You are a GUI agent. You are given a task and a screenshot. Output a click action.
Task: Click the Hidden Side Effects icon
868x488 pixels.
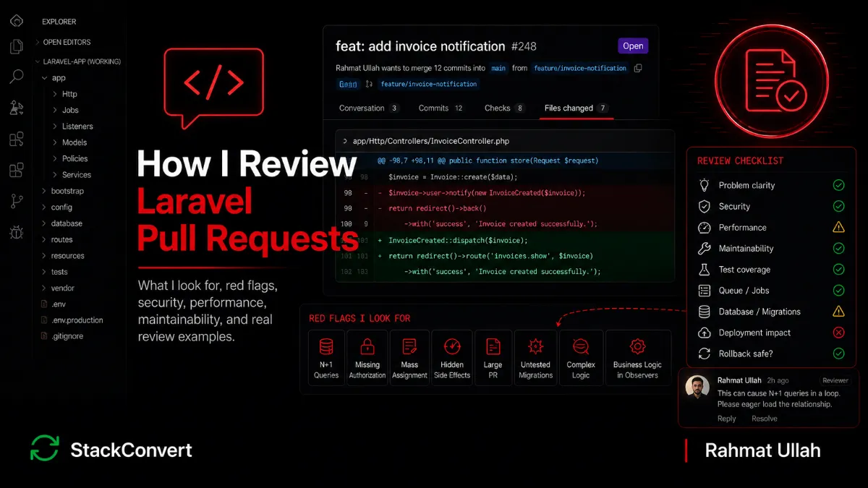[x=452, y=346]
